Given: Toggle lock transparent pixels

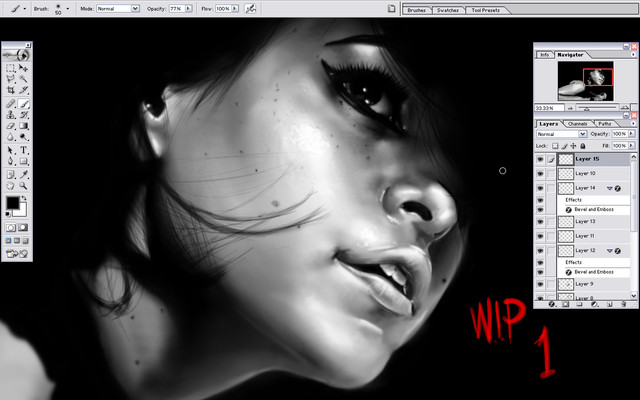Looking at the screenshot, I should point(555,146).
